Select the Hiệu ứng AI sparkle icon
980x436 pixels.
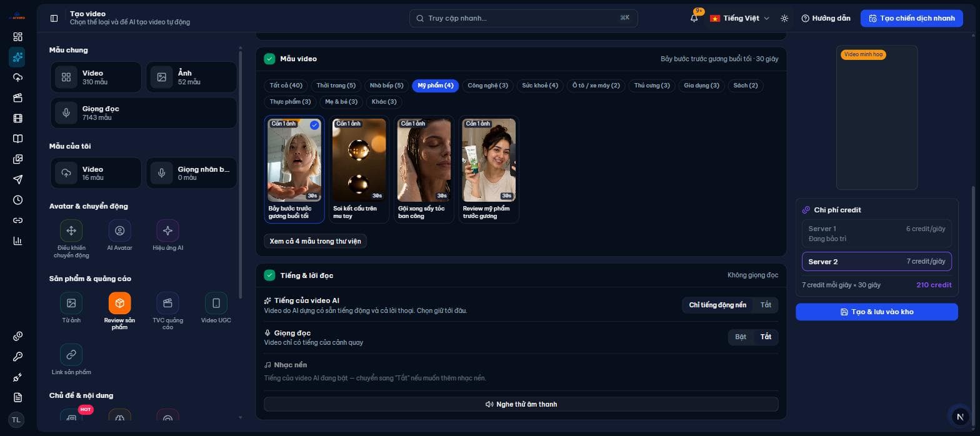click(x=167, y=230)
